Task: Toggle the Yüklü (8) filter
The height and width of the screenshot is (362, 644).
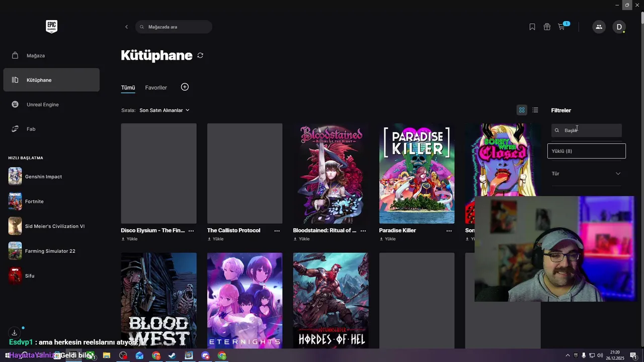Action: 587,151
